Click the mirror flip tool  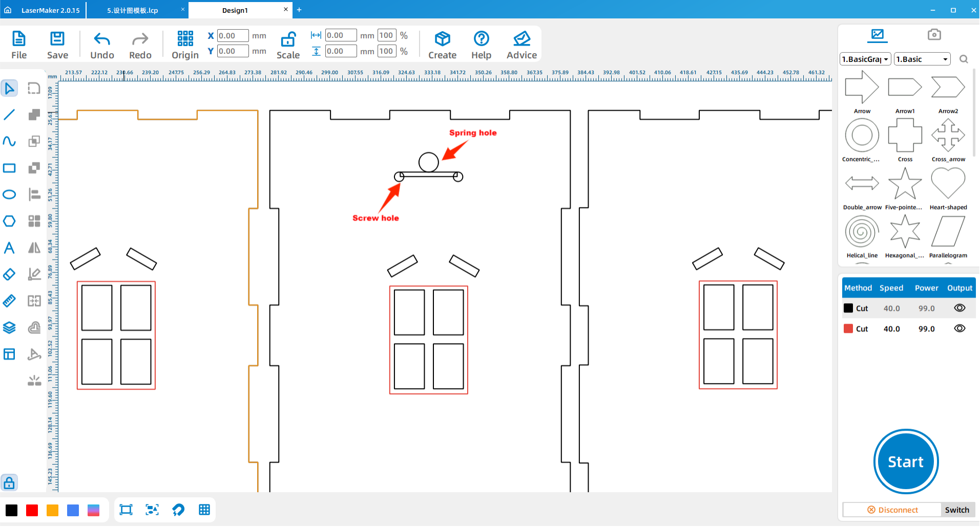(x=34, y=248)
